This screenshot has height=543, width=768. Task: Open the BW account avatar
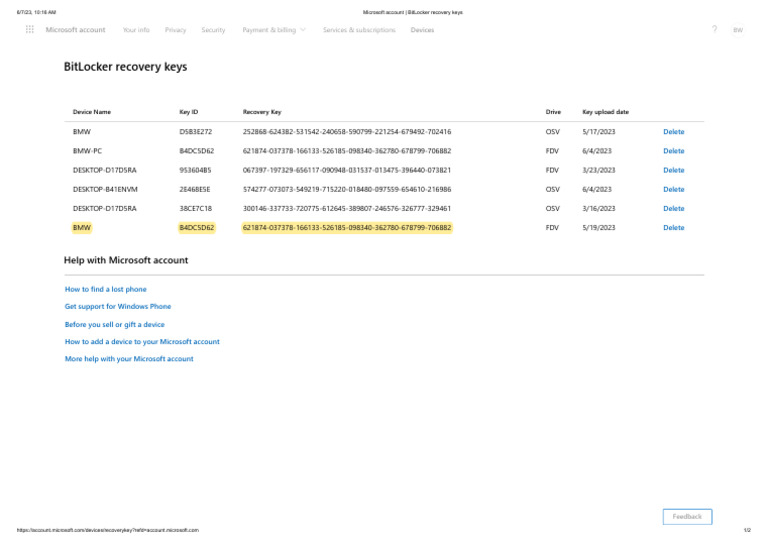(x=738, y=30)
